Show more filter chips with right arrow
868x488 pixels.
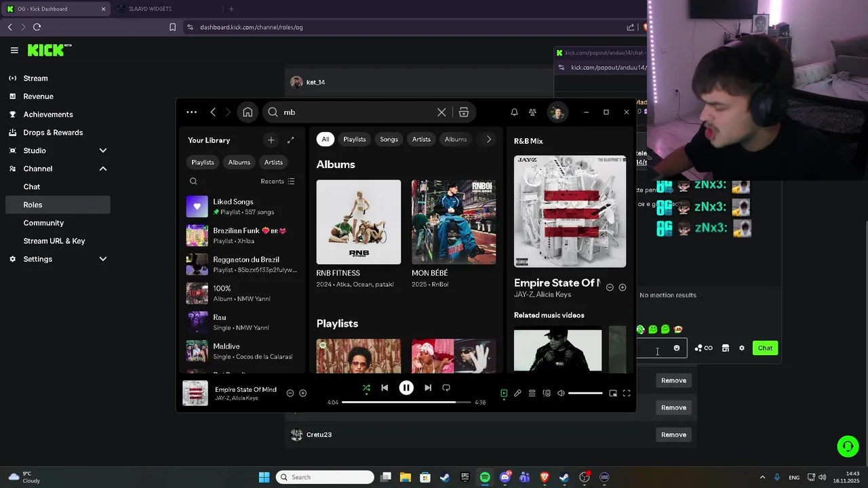488,140
